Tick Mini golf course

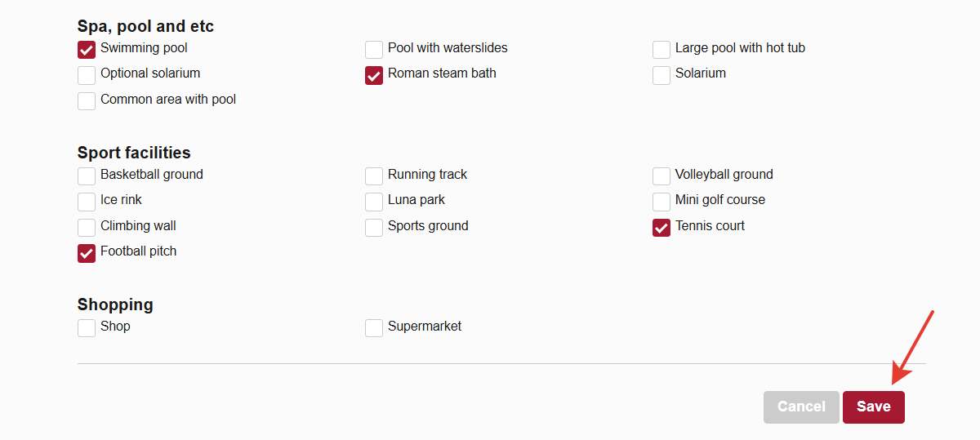[661, 202]
